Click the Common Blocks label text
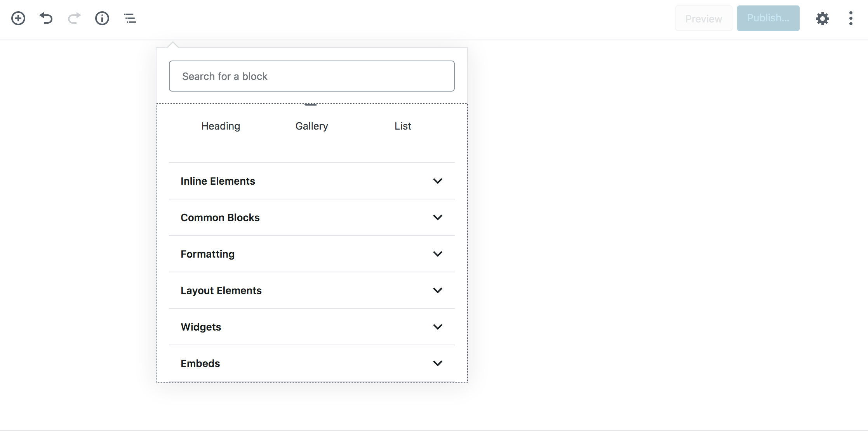This screenshot has height=433, width=868. point(220,218)
